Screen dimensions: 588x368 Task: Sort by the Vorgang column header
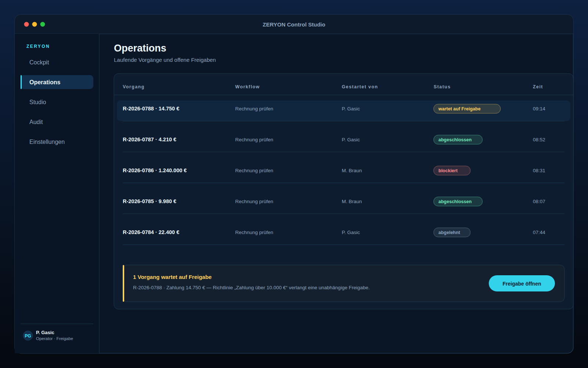tap(133, 87)
